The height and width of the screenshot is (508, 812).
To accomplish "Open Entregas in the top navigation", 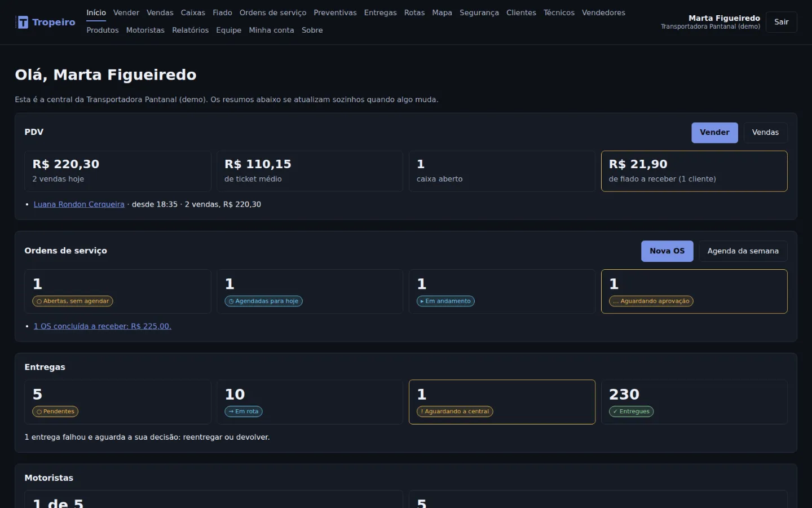I will (380, 12).
